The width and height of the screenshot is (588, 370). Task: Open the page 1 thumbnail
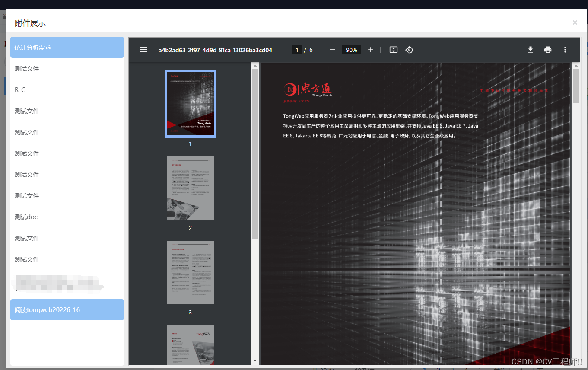pos(191,104)
